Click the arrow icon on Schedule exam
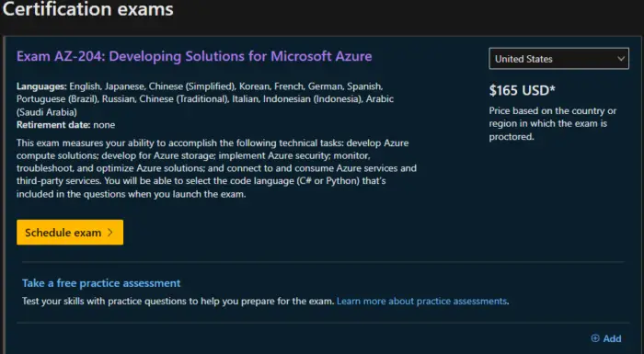 click(x=110, y=233)
